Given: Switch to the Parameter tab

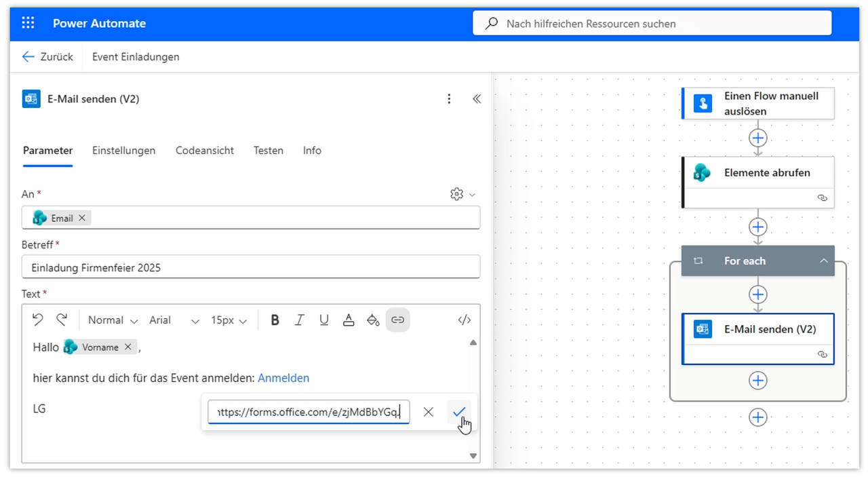Looking at the screenshot, I should [47, 151].
